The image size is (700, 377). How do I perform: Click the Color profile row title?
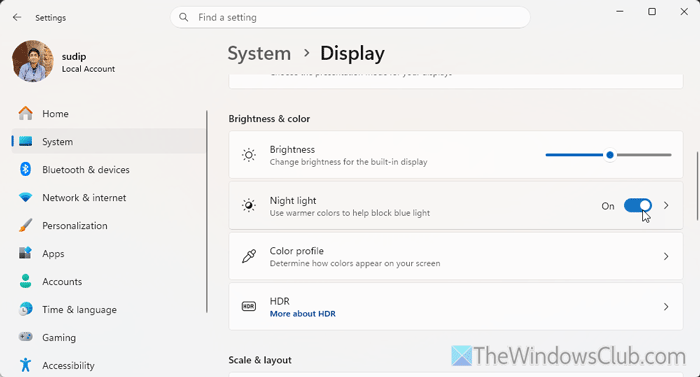pyautogui.click(x=296, y=251)
